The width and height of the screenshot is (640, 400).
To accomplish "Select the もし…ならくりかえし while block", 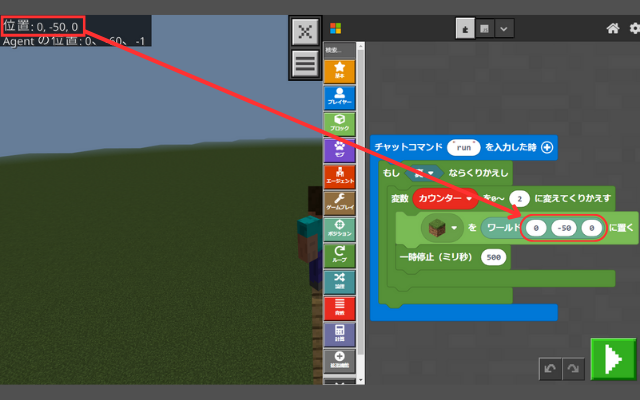I will pyautogui.click(x=478, y=173).
